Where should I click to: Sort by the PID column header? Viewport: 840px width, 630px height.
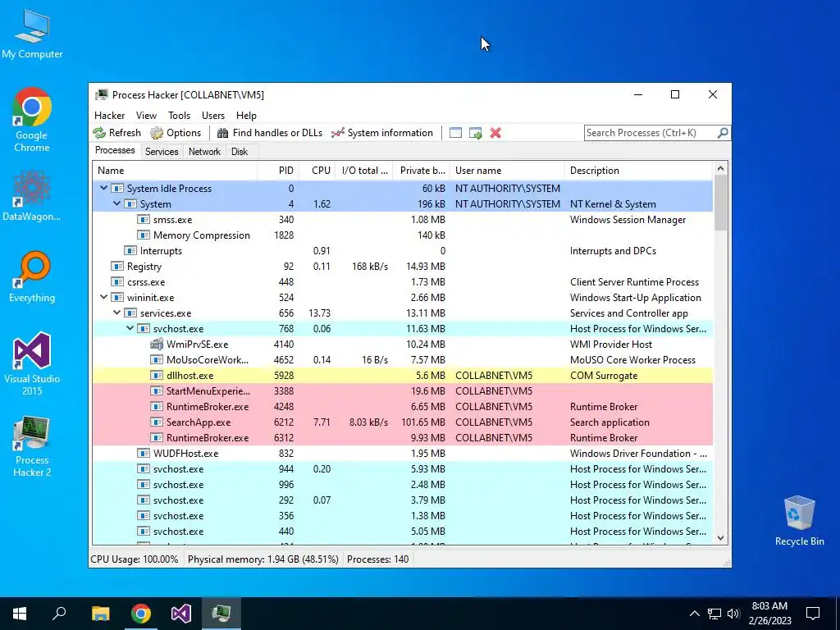point(278,171)
